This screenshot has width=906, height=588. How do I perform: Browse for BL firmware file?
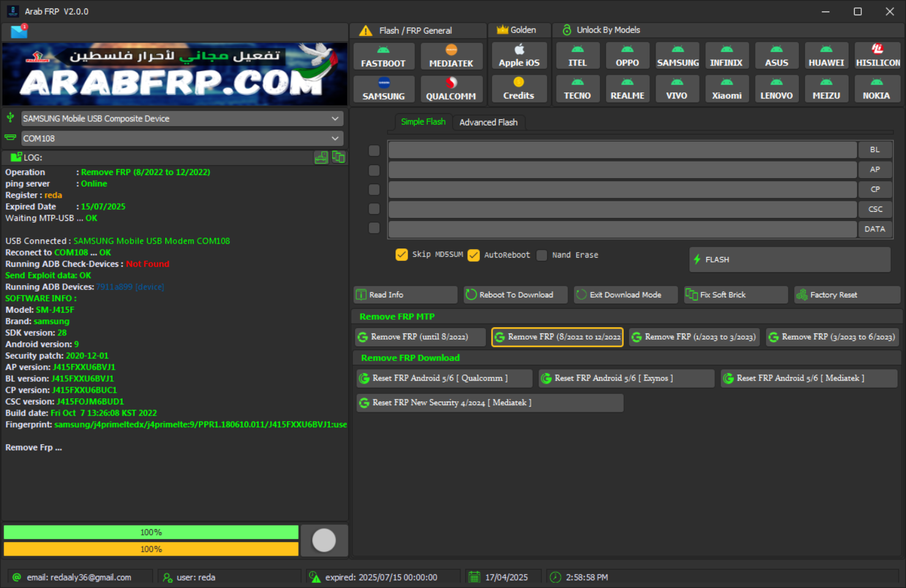click(x=875, y=150)
